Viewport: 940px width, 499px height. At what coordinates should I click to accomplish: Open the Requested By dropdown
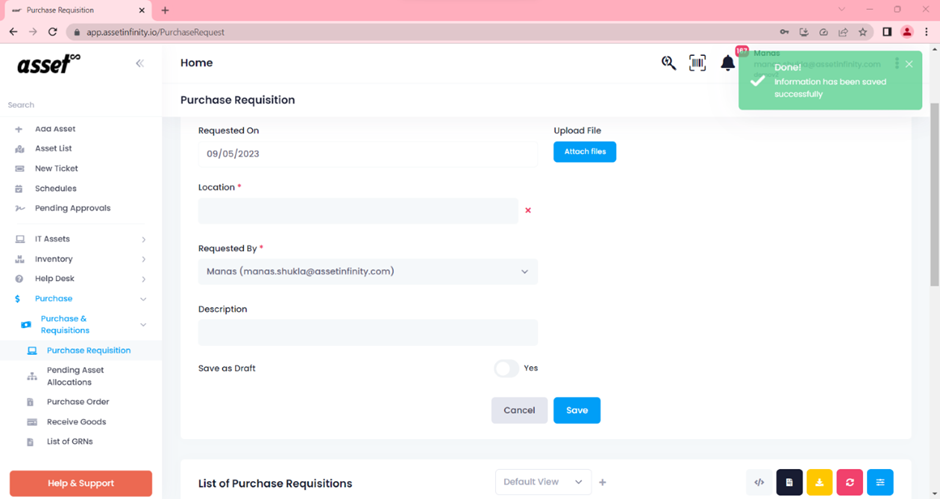coord(367,272)
